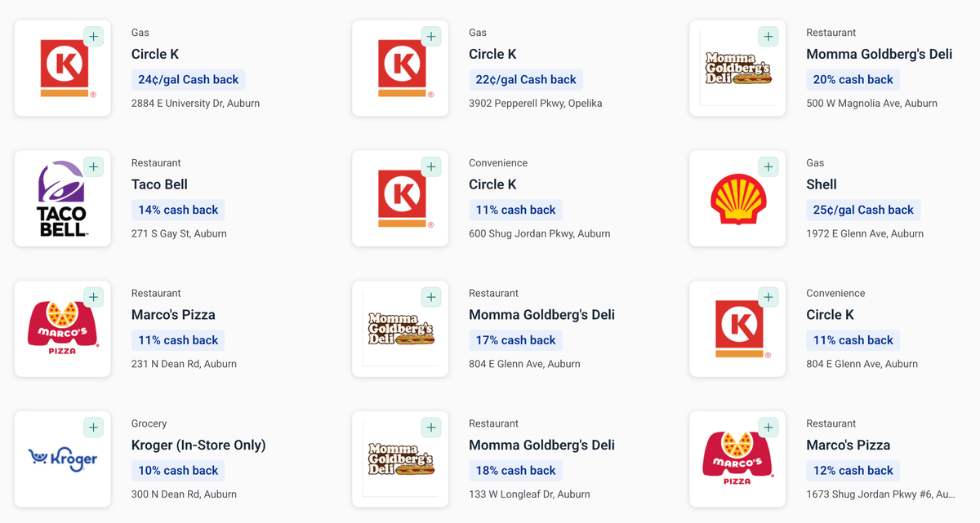Select the 25¢/gal Cash back Shell badge
This screenshot has width=980, height=523.
863,210
